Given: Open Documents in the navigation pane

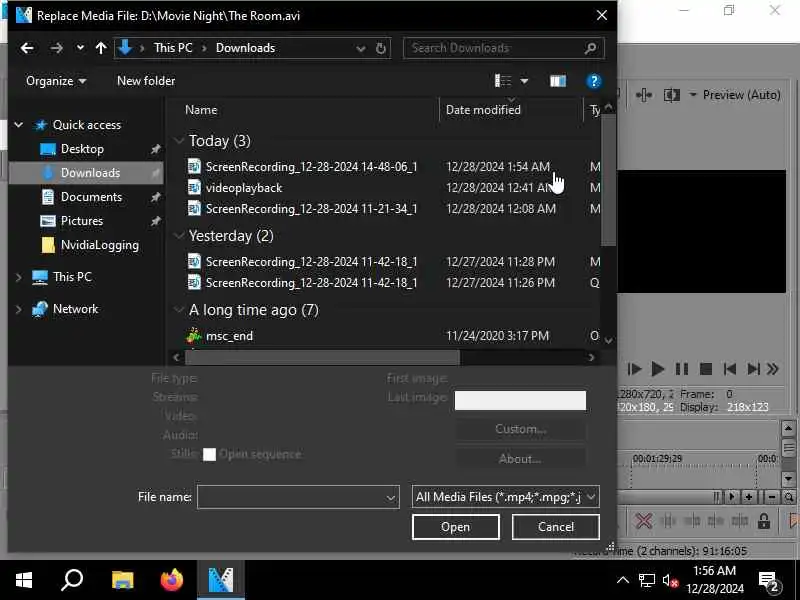Looking at the screenshot, I should pos(91,197).
